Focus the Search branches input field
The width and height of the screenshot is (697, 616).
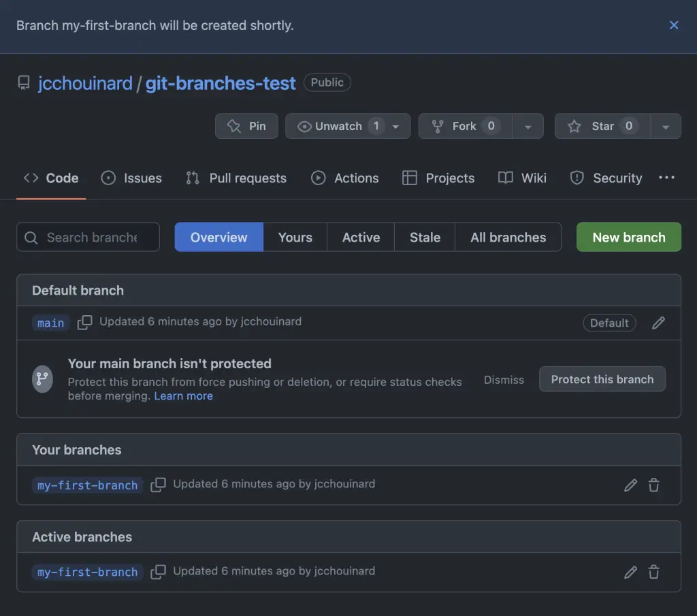click(88, 238)
